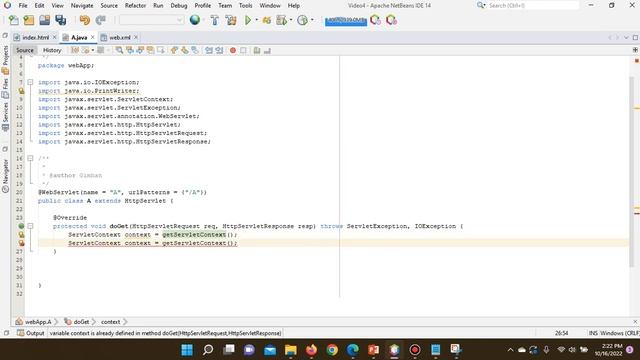Switch to the index.html tab
Image resolution: width=640 pixels, height=360 pixels.
point(36,38)
